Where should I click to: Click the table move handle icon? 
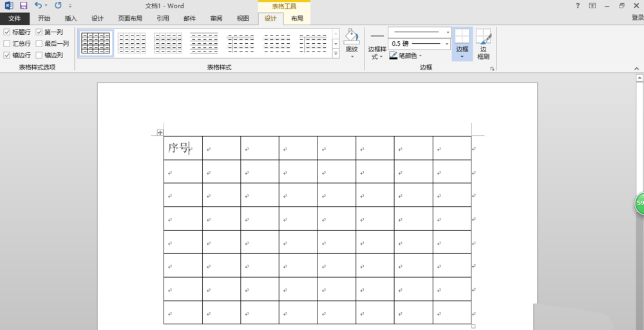coord(160,132)
